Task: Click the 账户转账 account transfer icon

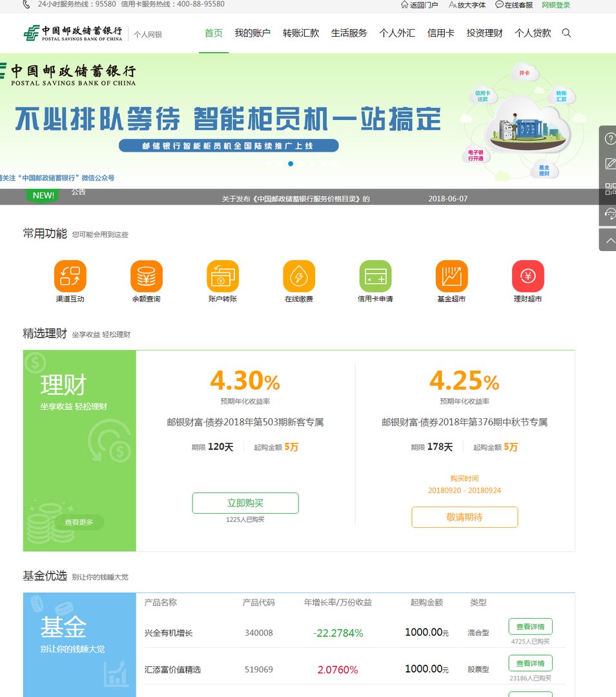Action: (222, 276)
